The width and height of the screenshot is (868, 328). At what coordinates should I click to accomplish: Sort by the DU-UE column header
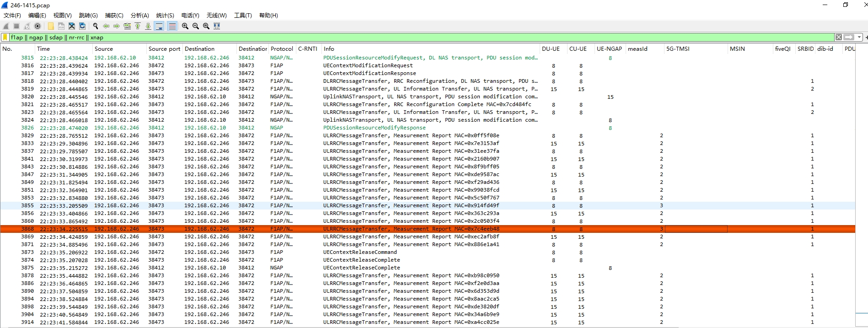(x=553, y=49)
